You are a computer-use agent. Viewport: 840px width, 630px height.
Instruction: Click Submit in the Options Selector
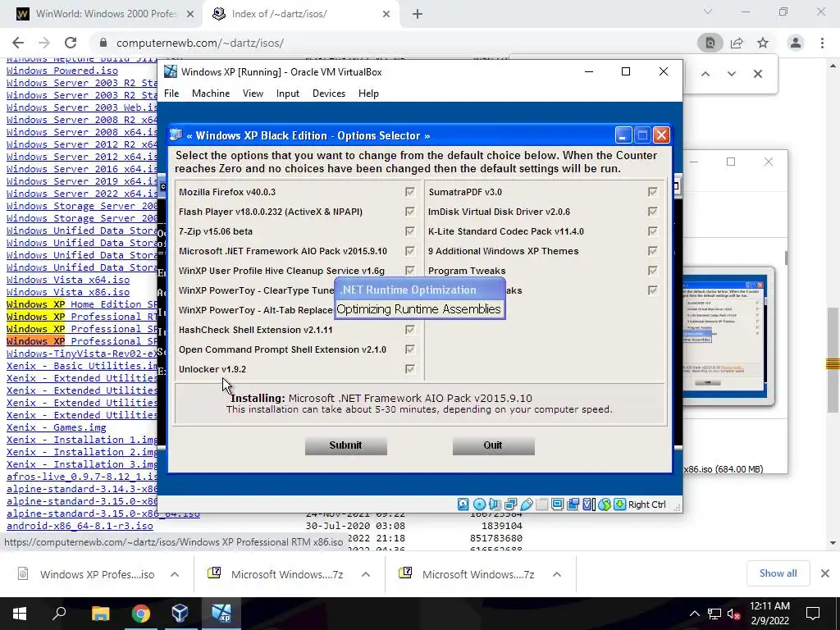tap(345, 445)
